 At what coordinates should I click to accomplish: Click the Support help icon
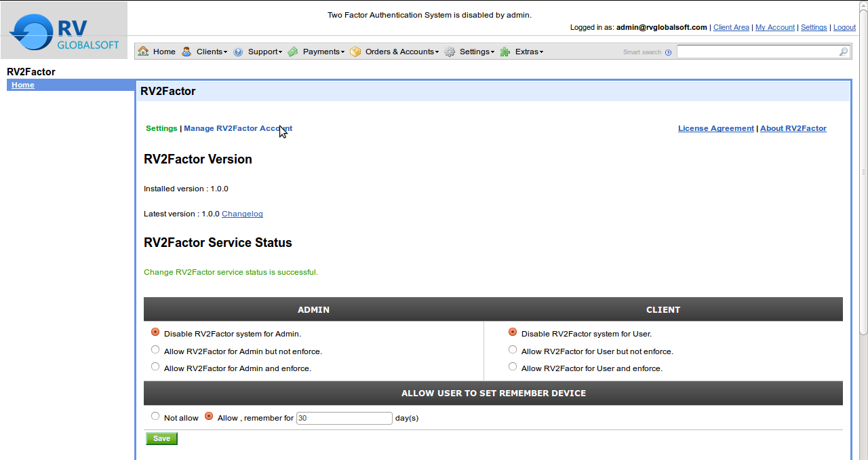click(238, 52)
